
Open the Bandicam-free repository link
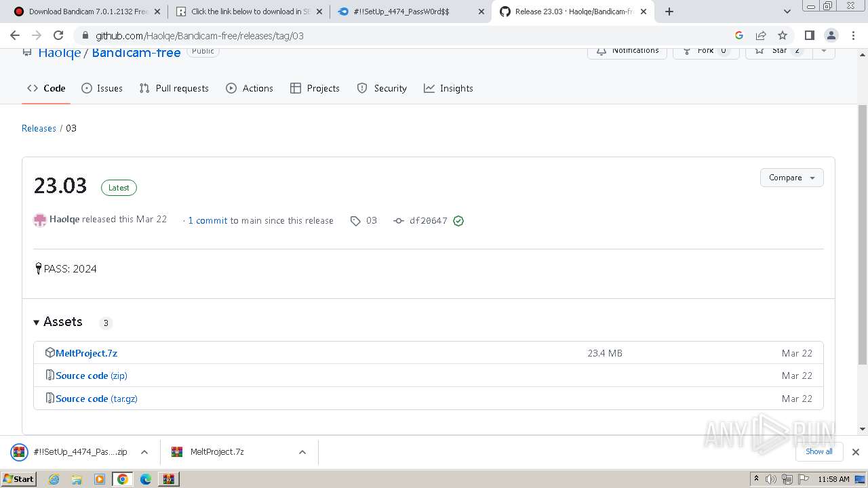pos(136,53)
